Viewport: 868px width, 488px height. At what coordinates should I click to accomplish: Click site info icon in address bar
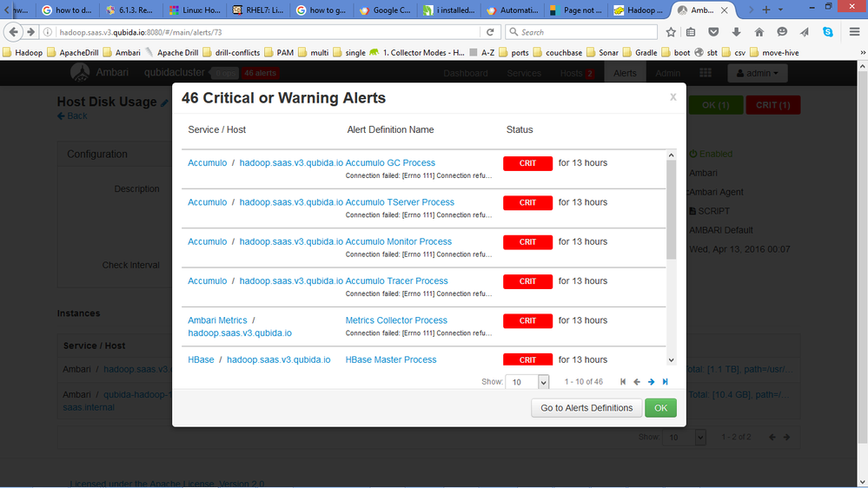(x=48, y=32)
